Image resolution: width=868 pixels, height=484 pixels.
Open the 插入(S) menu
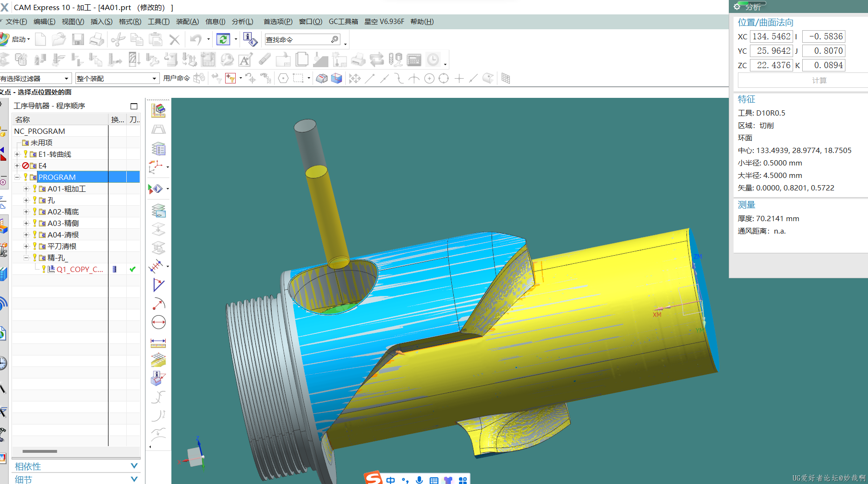tap(101, 22)
